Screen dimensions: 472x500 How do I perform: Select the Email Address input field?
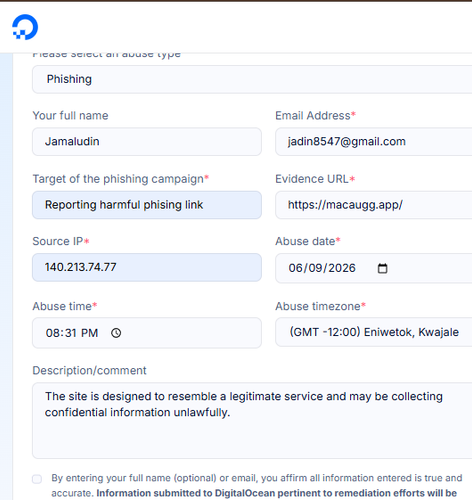[374, 141]
